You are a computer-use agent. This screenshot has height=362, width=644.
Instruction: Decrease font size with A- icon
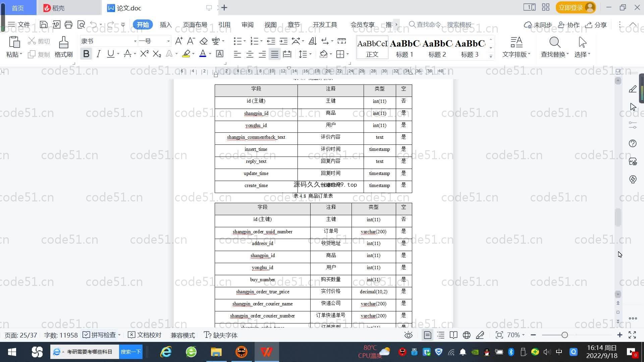point(191,41)
